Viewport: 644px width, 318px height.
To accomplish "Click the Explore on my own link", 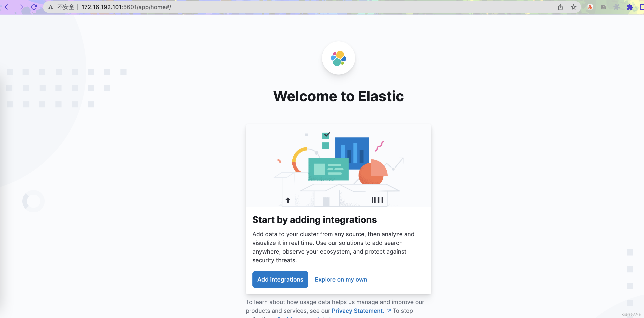I will (x=341, y=279).
